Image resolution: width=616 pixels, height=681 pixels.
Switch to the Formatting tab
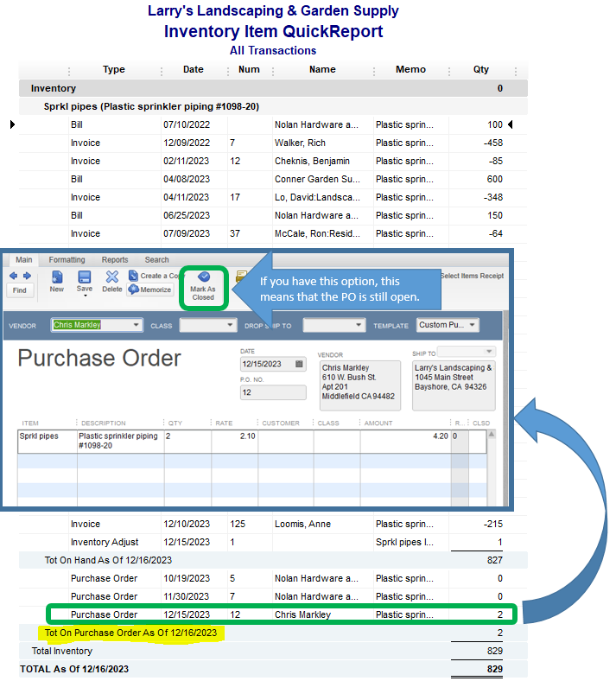(67, 259)
